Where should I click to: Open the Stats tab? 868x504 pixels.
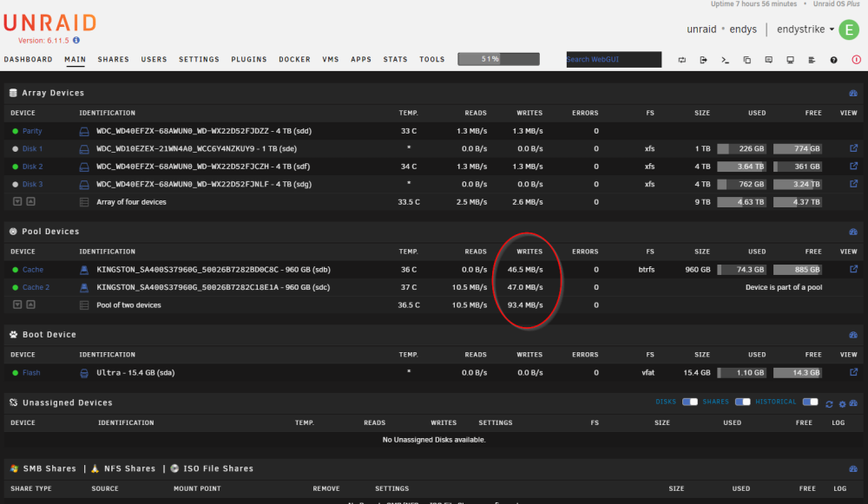pos(395,59)
